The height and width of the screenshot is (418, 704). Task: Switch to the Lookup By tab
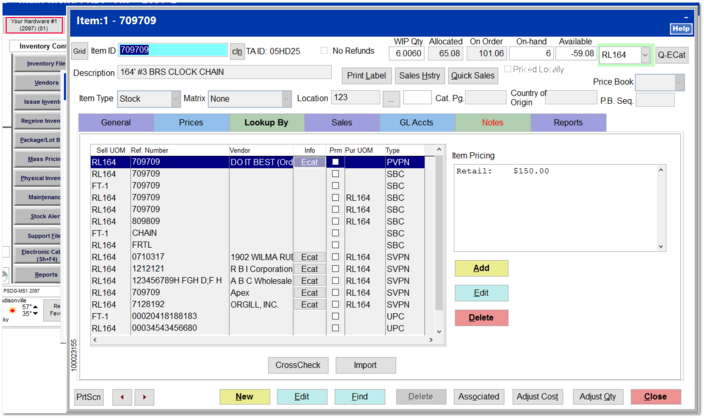tap(267, 123)
